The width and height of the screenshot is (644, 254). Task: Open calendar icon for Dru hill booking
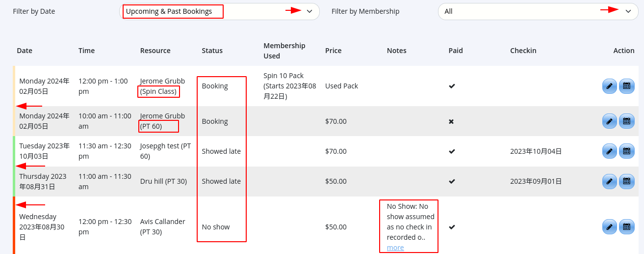[626, 181]
